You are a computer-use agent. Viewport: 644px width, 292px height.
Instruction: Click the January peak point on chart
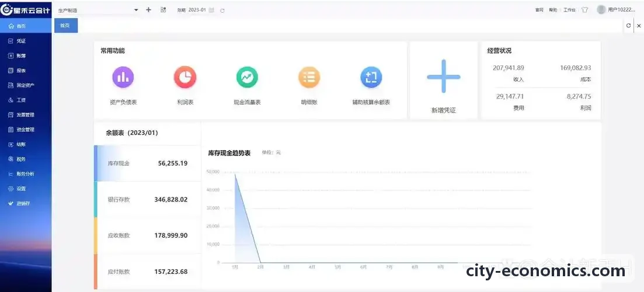pyautogui.click(x=235, y=174)
